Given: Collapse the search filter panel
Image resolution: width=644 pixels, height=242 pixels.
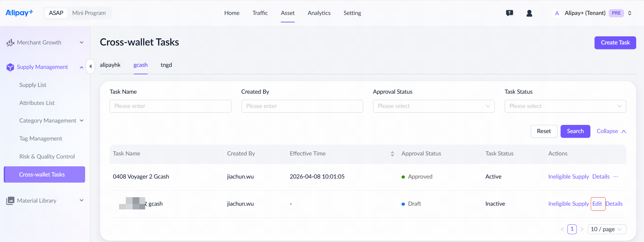Looking at the screenshot, I should [x=611, y=131].
